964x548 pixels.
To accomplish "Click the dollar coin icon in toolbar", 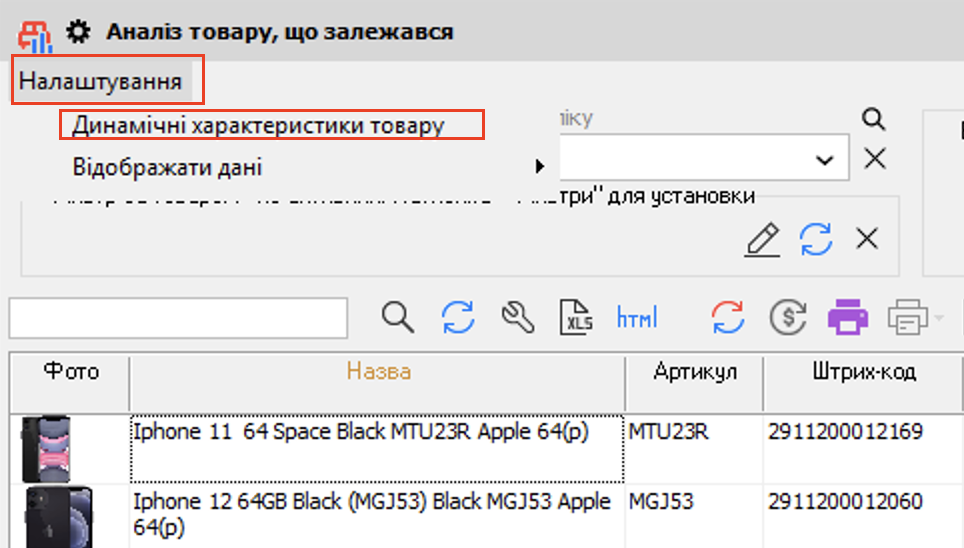I will click(787, 318).
